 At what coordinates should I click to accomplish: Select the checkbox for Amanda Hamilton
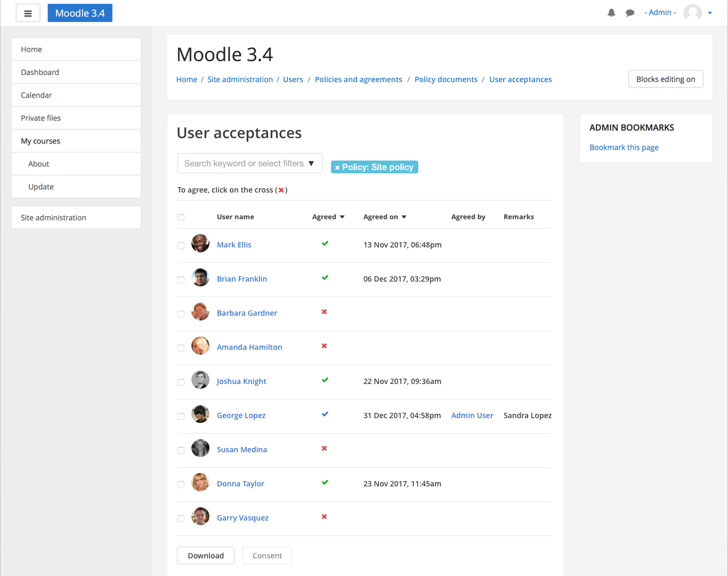point(181,348)
